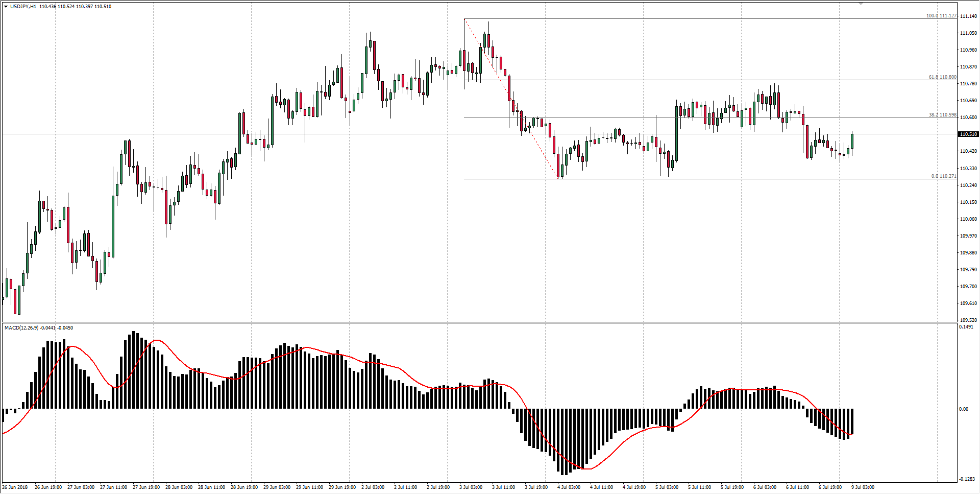
Task: Select the red dotted Fibonacci trend line
Action: [x=510, y=97]
